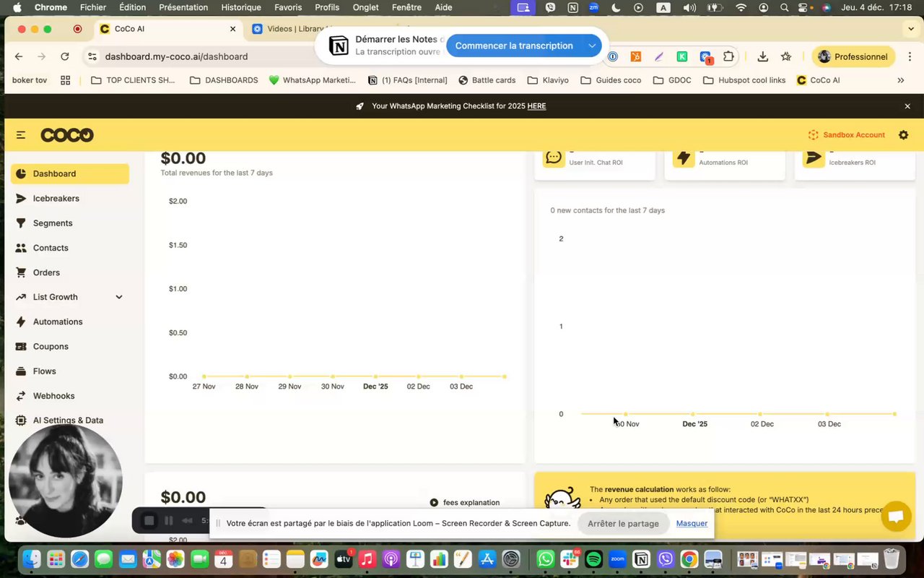Switch to the CoCo AI browser tab
The height and width of the screenshot is (578, 924).
click(167, 29)
